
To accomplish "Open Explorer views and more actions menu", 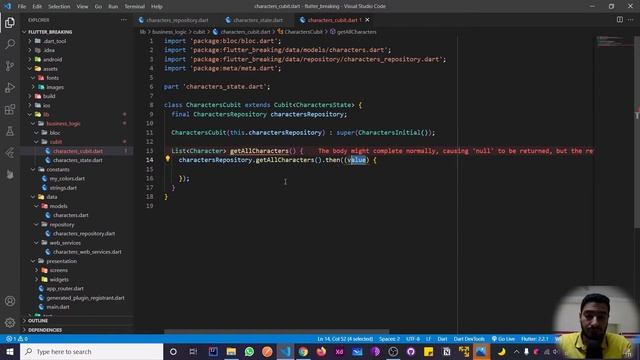I will click(x=124, y=20).
